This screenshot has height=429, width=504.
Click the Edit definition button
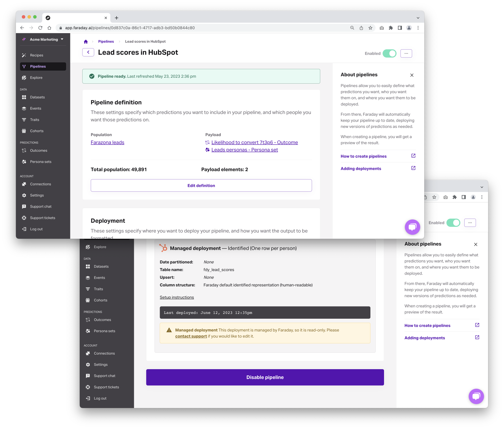coord(201,185)
